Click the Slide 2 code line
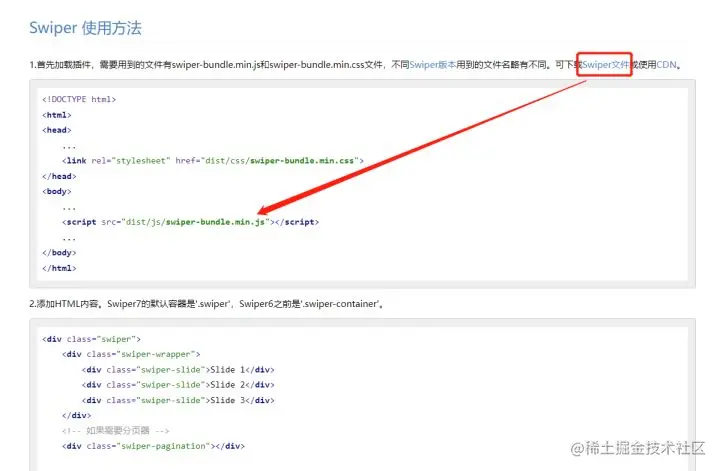 [178, 385]
